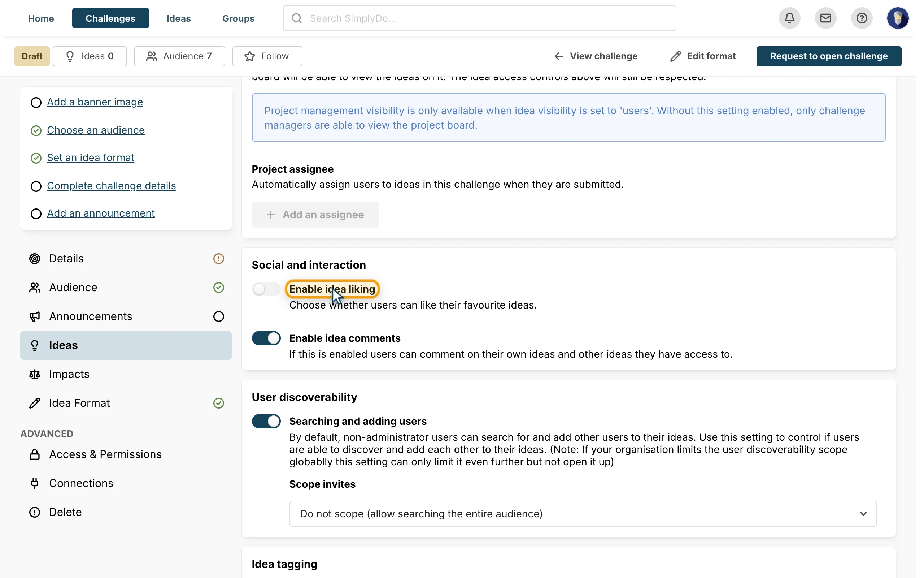Open the messages envelope icon
The image size is (924, 578).
coord(825,18)
